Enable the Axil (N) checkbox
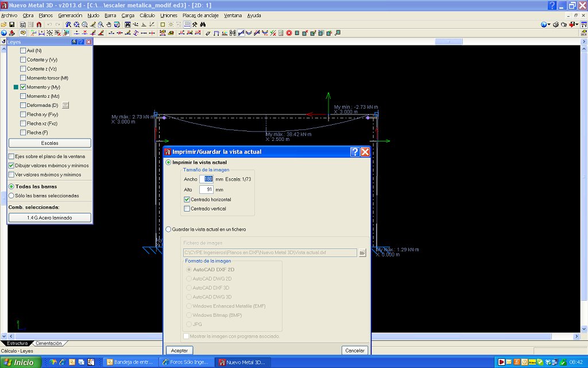 click(x=23, y=51)
